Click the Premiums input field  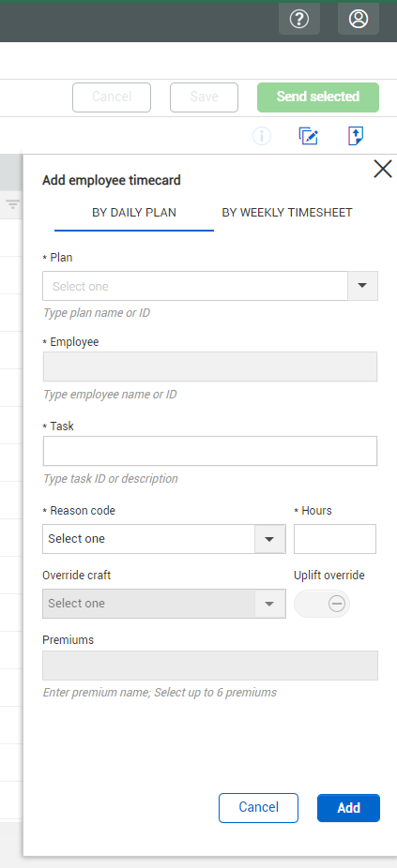tap(210, 666)
